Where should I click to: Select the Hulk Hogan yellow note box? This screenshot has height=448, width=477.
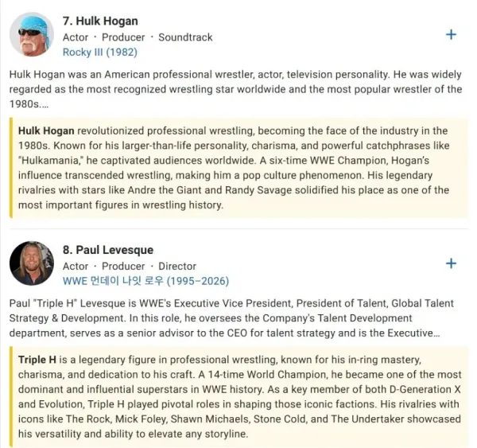[238, 168]
